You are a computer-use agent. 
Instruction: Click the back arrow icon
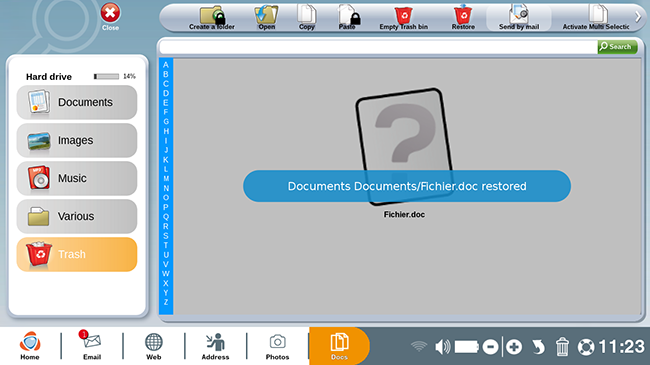[538, 347]
